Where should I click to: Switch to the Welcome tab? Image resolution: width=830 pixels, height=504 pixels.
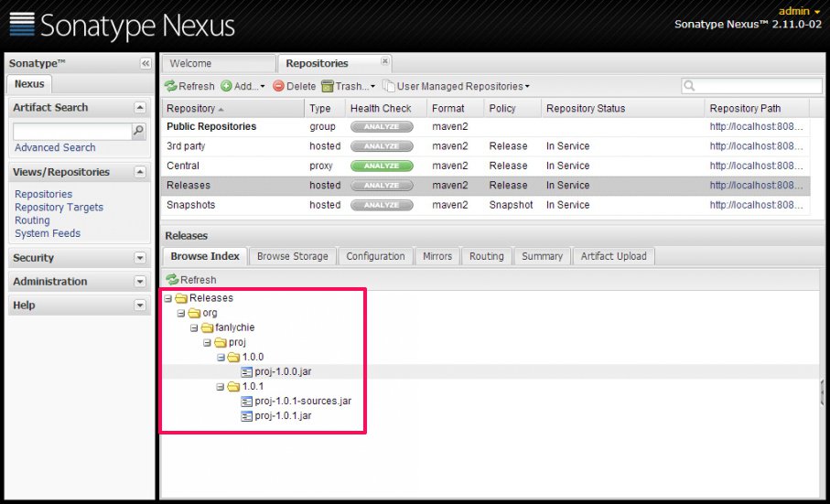point(218,63)
